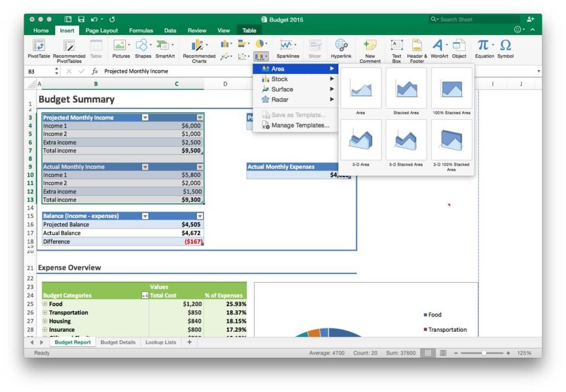Screen dimensions: 566x392
Task: Expand the formula bar
Action: [538, 71]
